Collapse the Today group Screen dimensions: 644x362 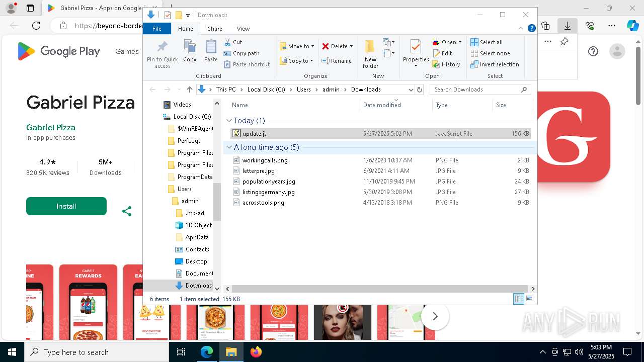click(x=229, y=121)
